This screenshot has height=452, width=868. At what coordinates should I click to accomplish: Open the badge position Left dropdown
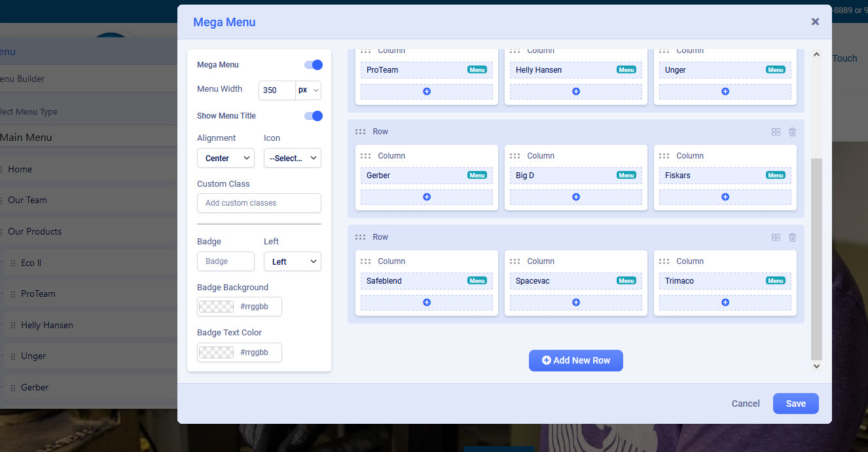[x=292, y=262]
